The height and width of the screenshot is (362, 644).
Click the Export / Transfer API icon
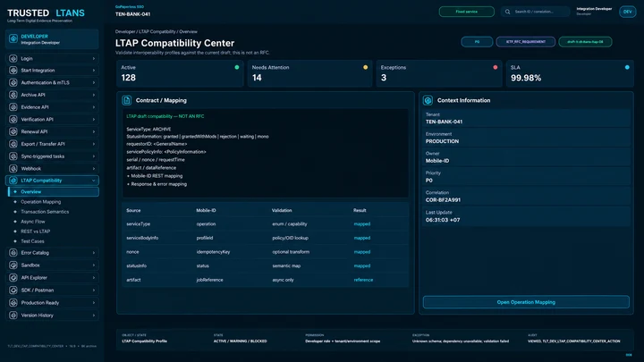coord(13,144)
